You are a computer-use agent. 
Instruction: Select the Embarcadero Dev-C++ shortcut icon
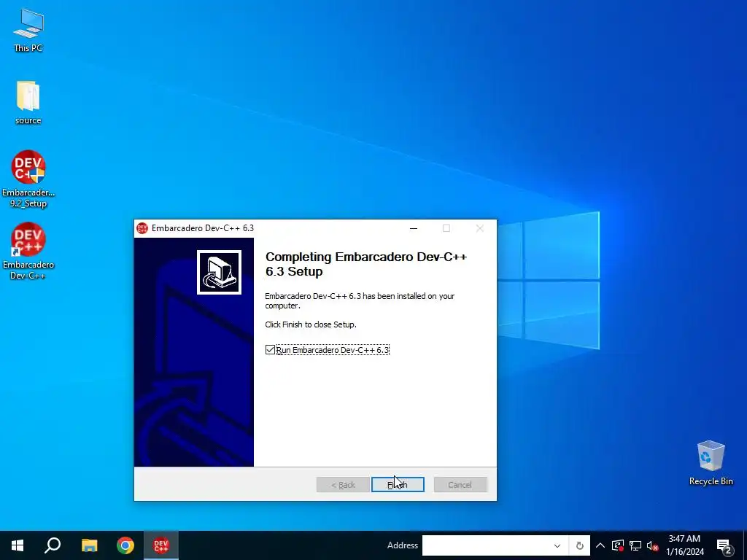pyautogui.click(x=28, y=251)
